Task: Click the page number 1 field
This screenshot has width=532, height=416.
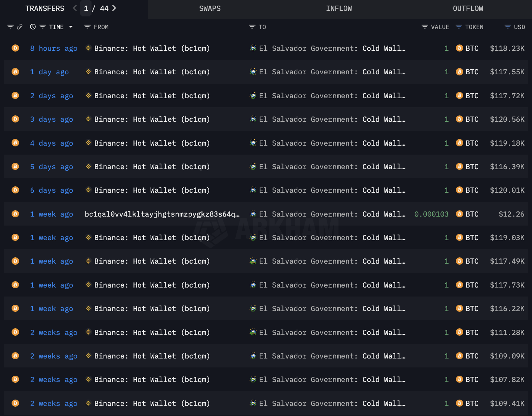Action: [x=86, y=9]
